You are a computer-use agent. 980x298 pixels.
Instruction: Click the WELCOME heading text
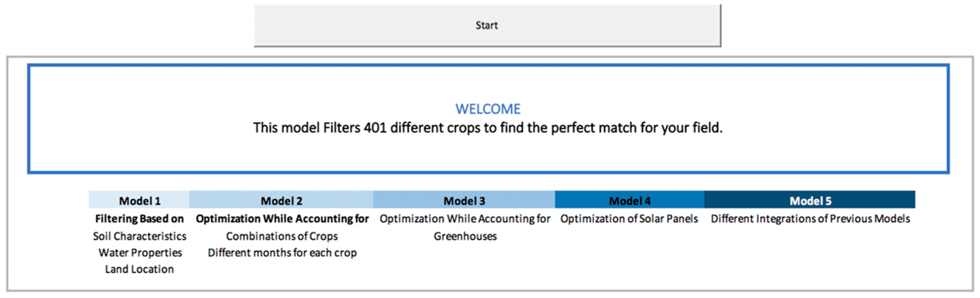point(488,109)
